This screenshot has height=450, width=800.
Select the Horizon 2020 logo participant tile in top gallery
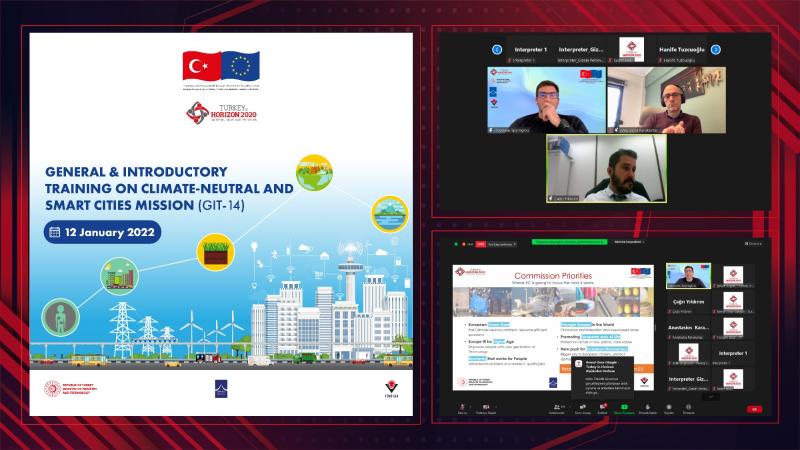coord(631,49)
